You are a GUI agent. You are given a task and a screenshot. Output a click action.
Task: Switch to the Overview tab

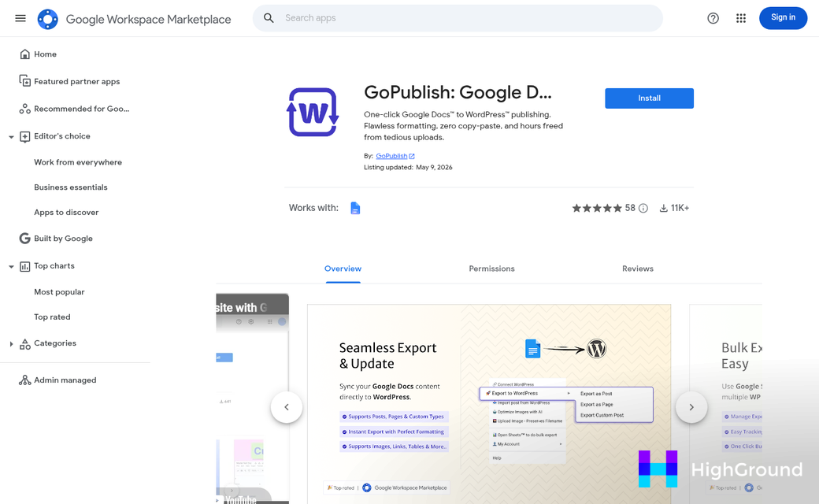coord(343,269)
